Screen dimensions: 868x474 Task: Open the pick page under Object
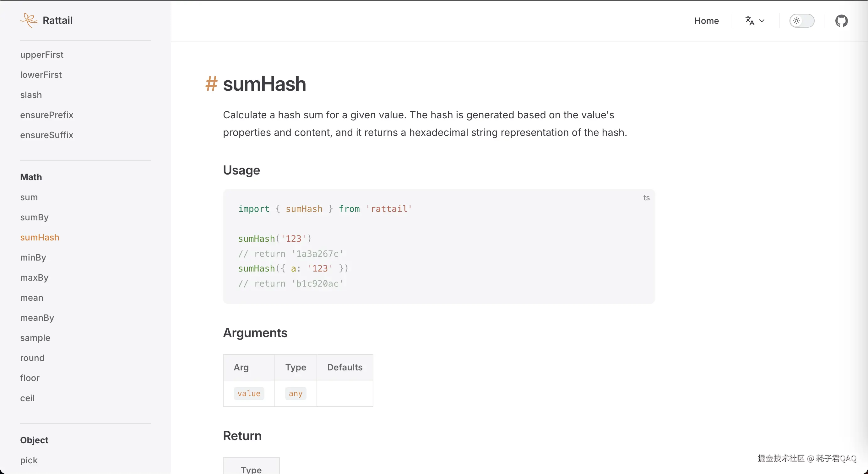tap(29, 460)
